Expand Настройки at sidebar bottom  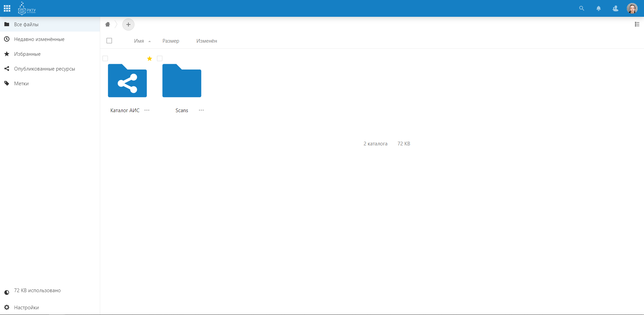click(x=26, y=307)
